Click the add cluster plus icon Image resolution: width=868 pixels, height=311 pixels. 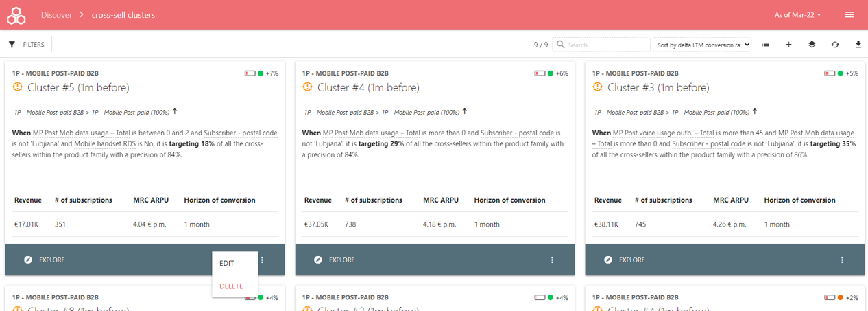(788, 45)
